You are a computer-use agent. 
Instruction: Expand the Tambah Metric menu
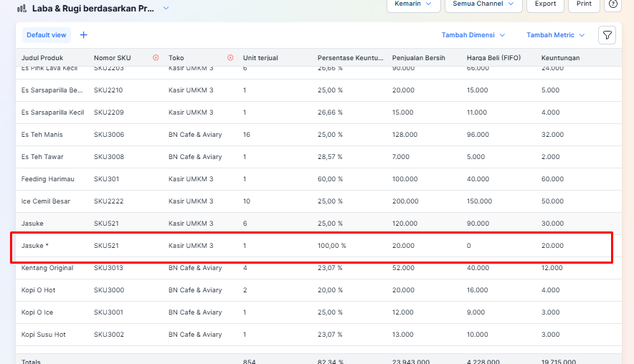coord(555,35)
